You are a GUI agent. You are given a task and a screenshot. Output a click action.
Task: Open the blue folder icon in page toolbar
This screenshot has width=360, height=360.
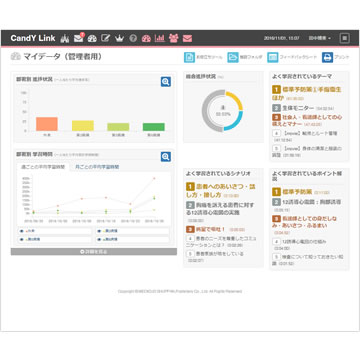point(233,57)
